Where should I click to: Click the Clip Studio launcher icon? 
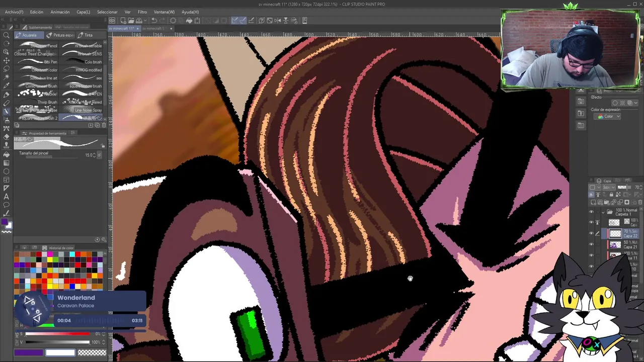[x=112, y=21]
